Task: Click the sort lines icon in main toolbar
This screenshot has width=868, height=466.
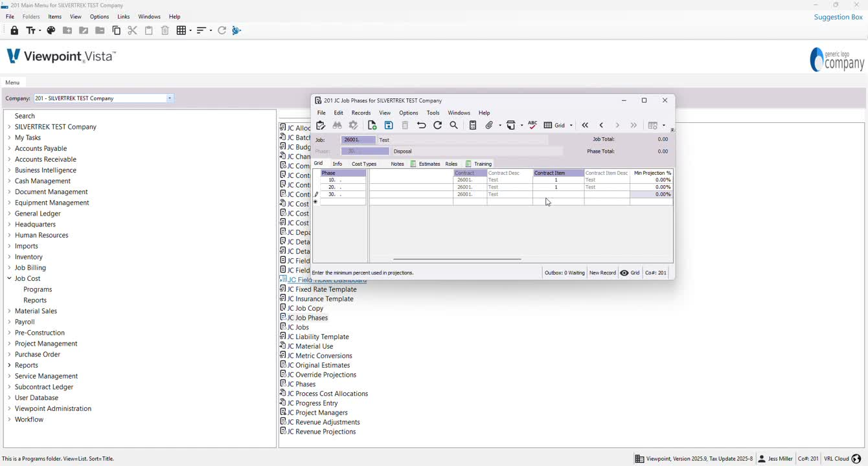Action: pyautogui.click(x=201, y=30)
